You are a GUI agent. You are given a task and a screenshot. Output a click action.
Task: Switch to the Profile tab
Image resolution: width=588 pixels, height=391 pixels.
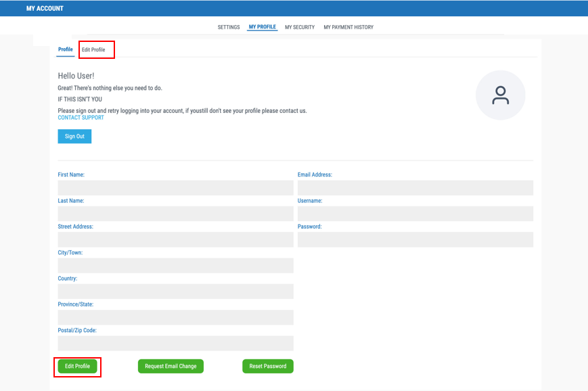[x=66, y=49]
